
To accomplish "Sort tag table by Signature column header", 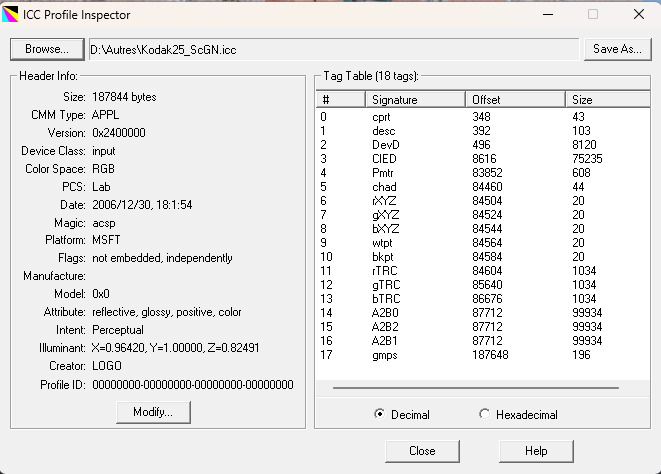I will coord(414,100).
